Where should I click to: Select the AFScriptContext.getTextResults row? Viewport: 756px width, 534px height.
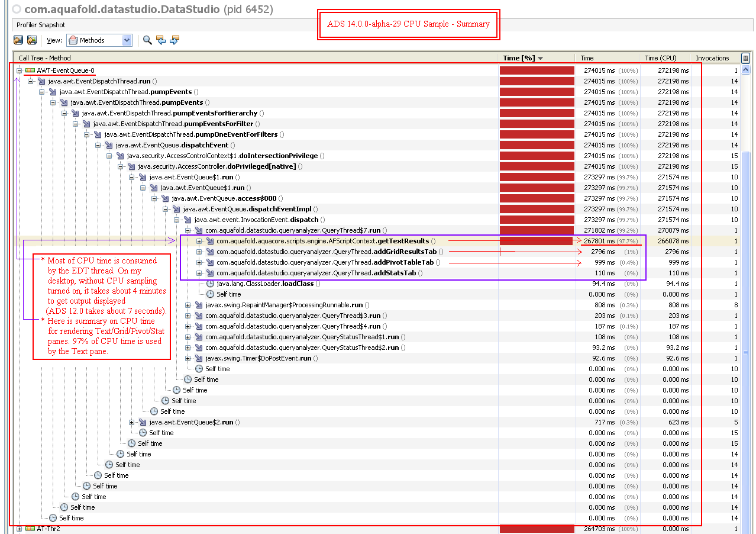click(376, 241)
